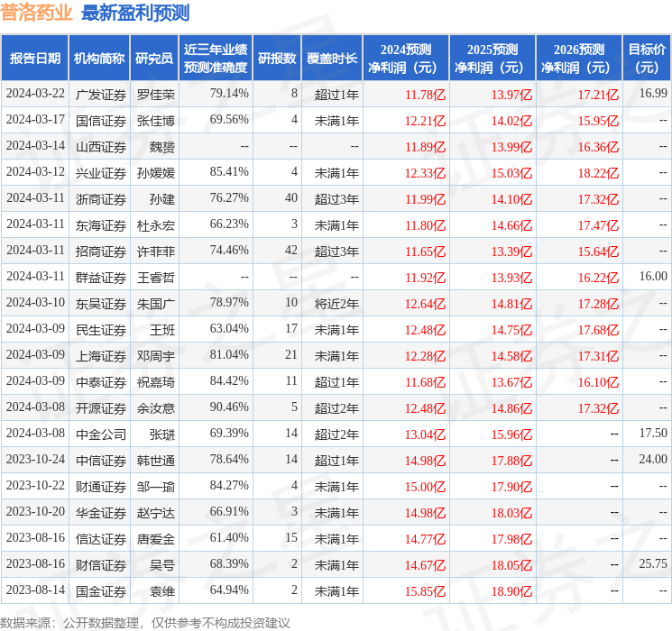Click coverage duration 将近2年

336,304
